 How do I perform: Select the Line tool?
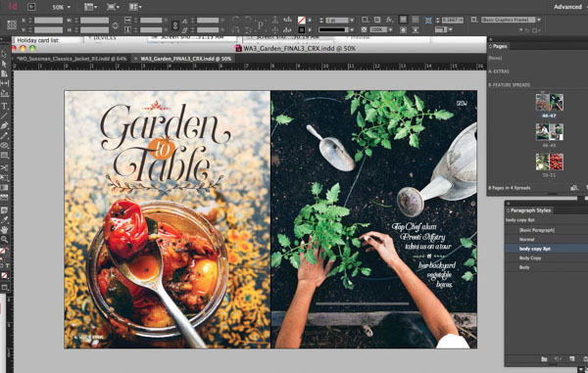4,117
